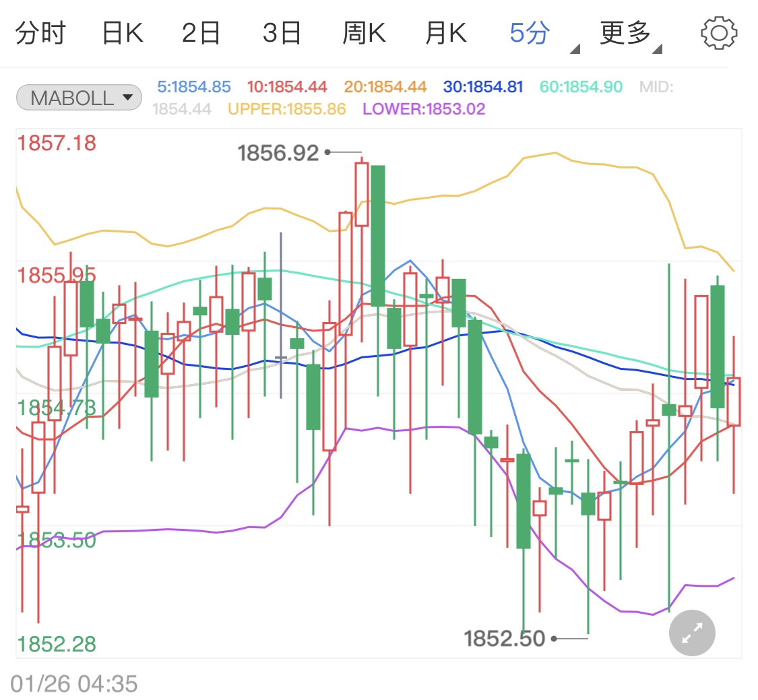Tap the fullscreen expand icon on the chart

(x=692, y=633)
